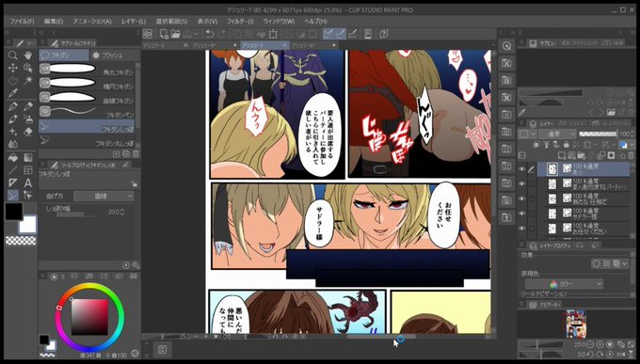Click the main black color swatch

13,212
